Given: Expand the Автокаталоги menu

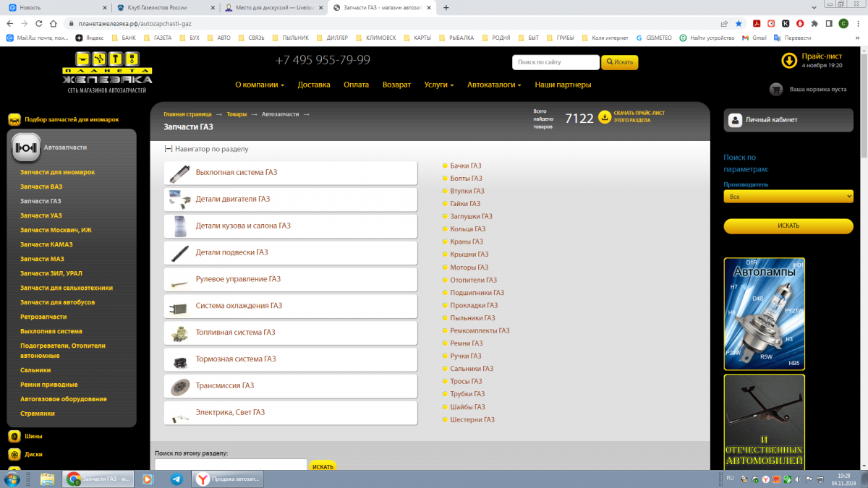Looking at the screenshot, I should click(x=495, y=85).
